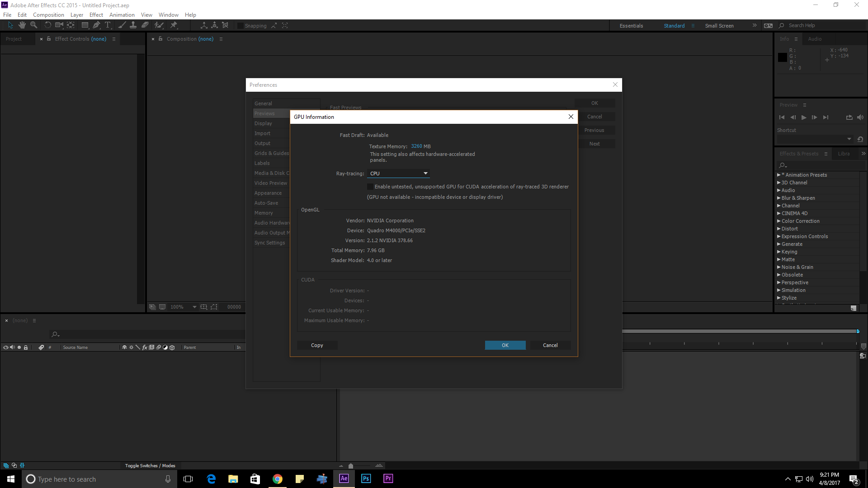Select the Essentials workspace preset
This screenshot has width=868, height=488.
630,25
